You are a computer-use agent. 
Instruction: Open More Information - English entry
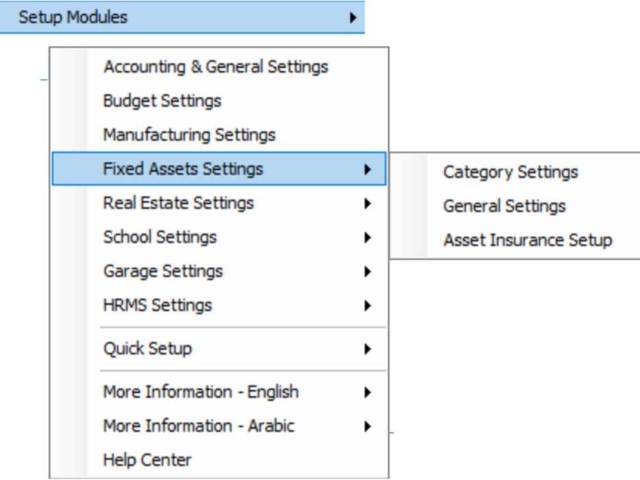(x=219, y=392)
